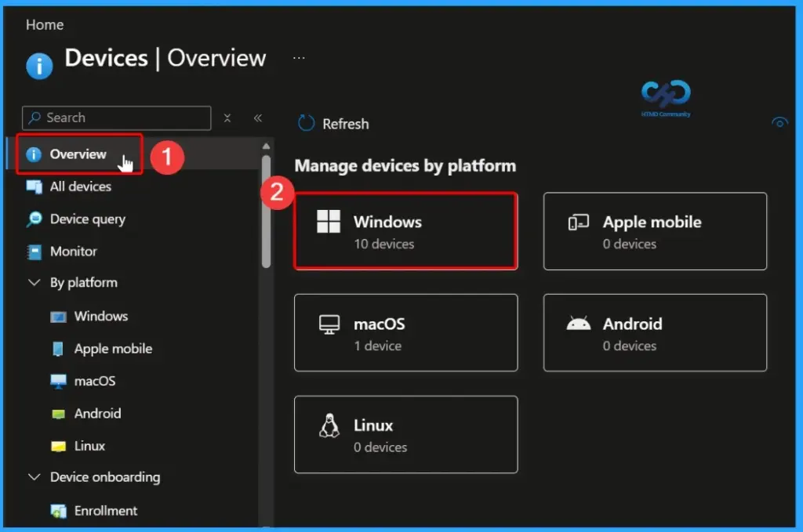Click the 1 device count text
The image size is (803, 532).
377,346
